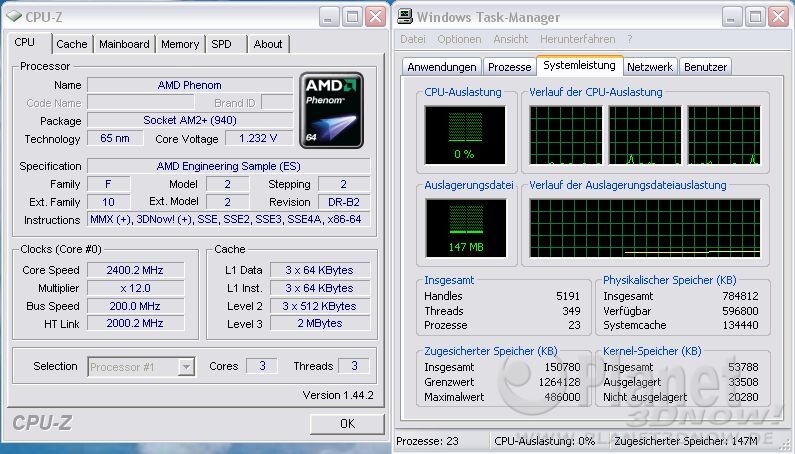Image resolution: width=795 pixels, height=454 pixels.
Task: Click status bar entry 'Prozesse: 23'
Action: tap(427, 441)
